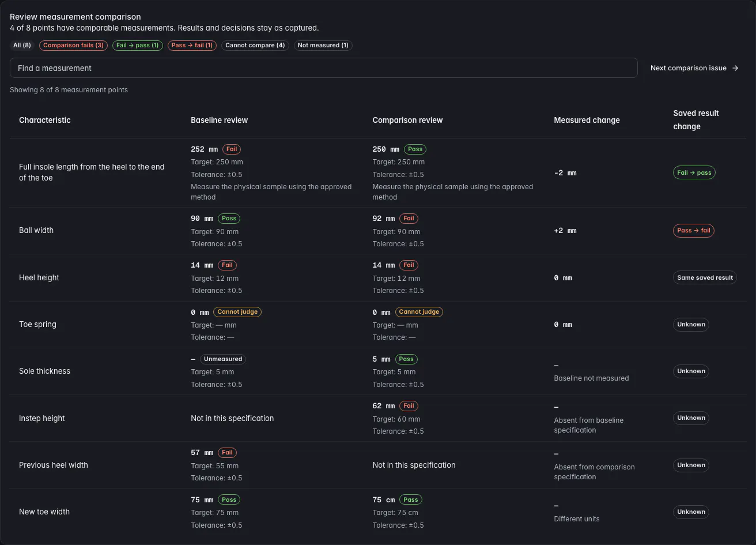Click the 75 cm comparison value
The height and width of the screenshot is (545, 756).
[x=384, y=500]
